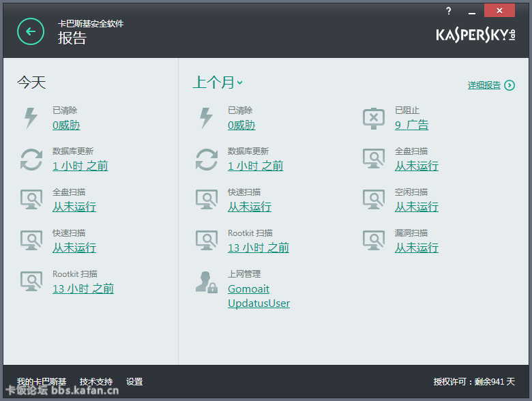Open 1 小时 之前 link under 上个月
Viewport: 532px width, 401px height.
[256, 166]
